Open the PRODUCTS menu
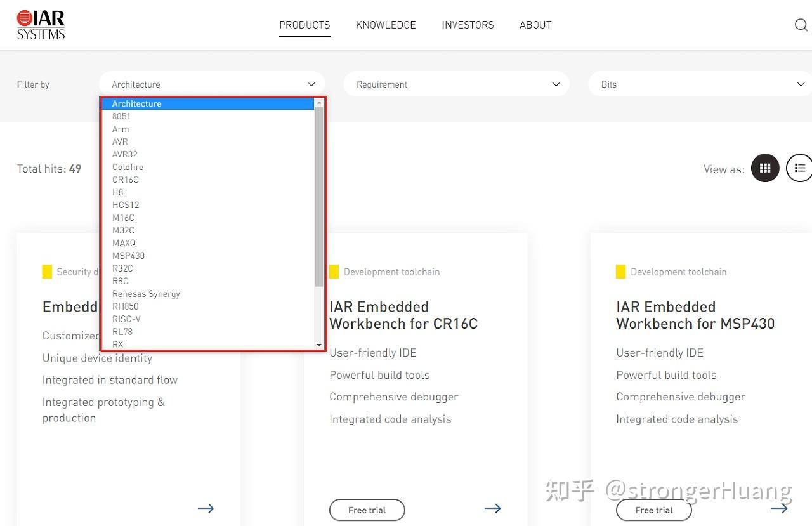 [x=304, y=25]
